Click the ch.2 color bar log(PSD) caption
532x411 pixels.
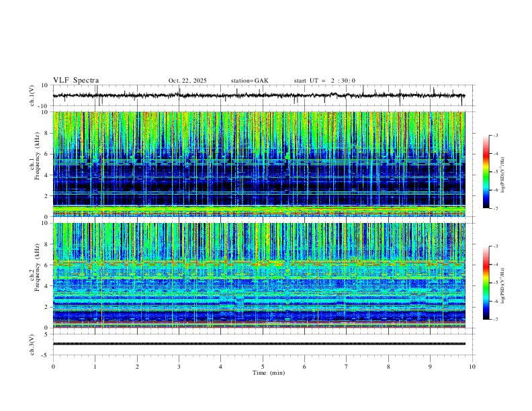click(503, 285)
